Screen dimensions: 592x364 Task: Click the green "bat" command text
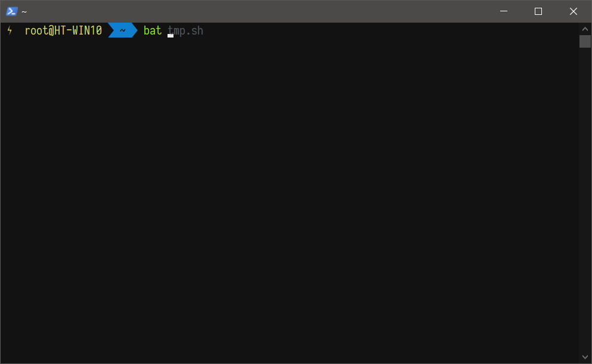click(153, 30)
